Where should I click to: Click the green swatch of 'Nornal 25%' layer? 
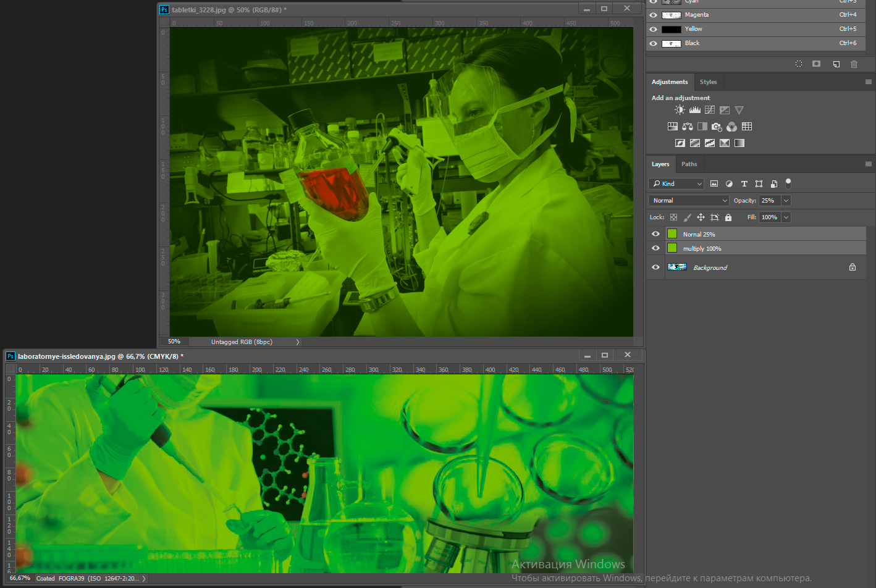pos(672,233)
